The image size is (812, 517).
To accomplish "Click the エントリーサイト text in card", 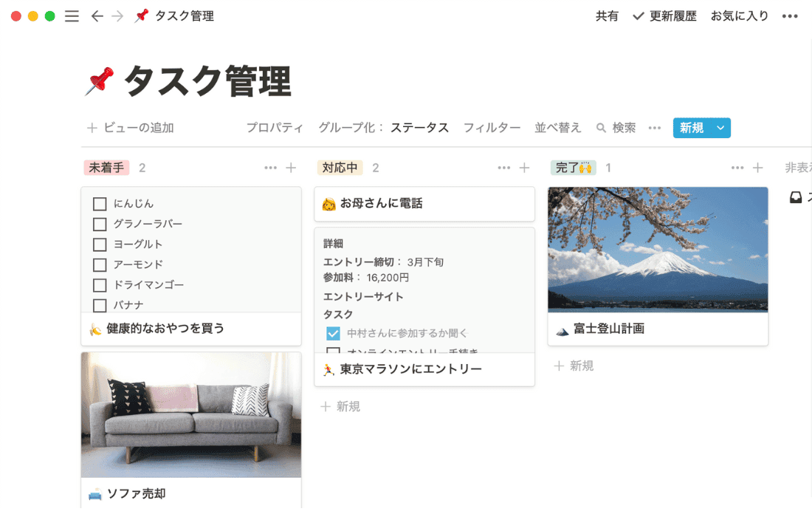I will coord(363,297).
